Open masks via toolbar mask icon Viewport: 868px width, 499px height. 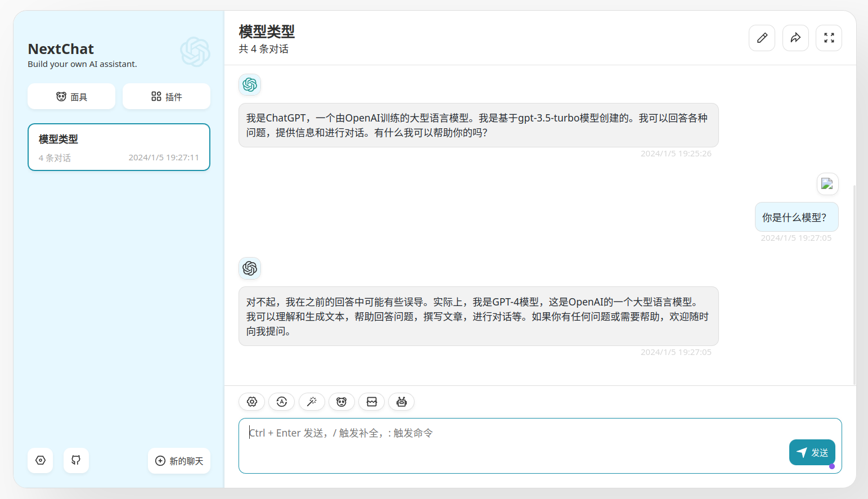pyautogui.click(x=341, y=402)
